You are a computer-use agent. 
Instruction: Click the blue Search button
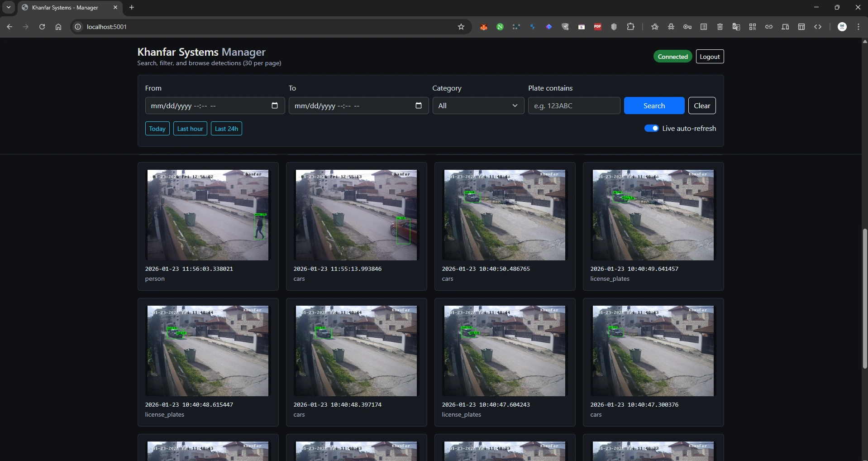click(654, 106)
